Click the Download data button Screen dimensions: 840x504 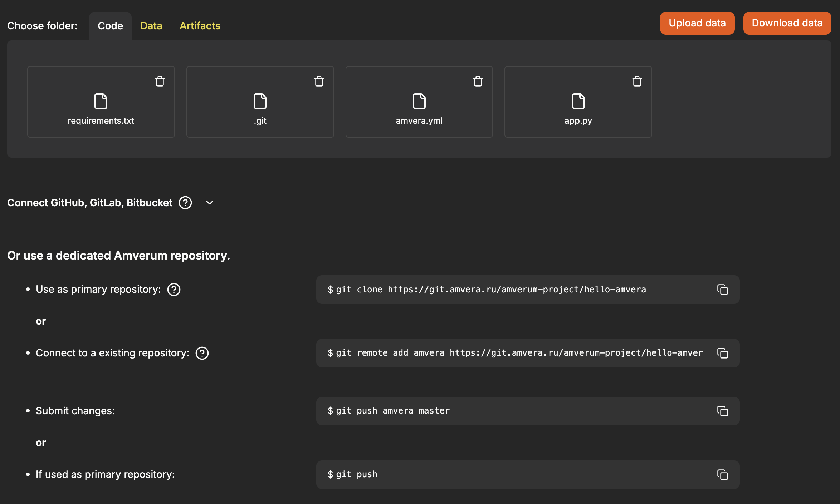click(787, 23)
